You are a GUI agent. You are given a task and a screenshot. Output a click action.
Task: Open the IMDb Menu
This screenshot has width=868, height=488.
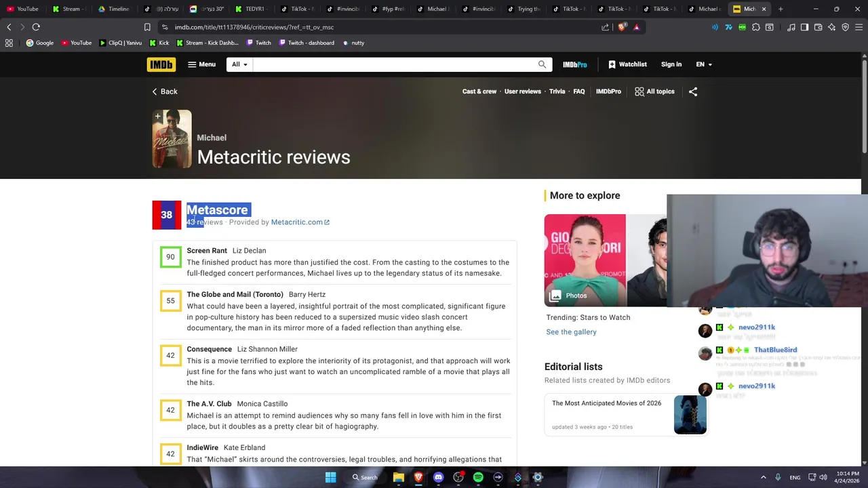[202, 64]
